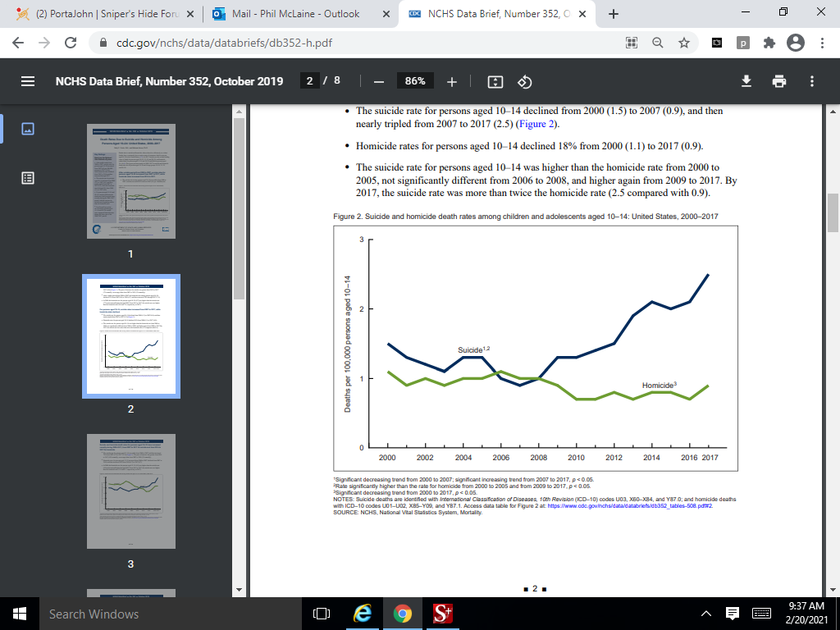The width and height of the screenshot is (840, 630).
Task: Open the PDF viewer sidebar menu
Action: coord(27,81)
